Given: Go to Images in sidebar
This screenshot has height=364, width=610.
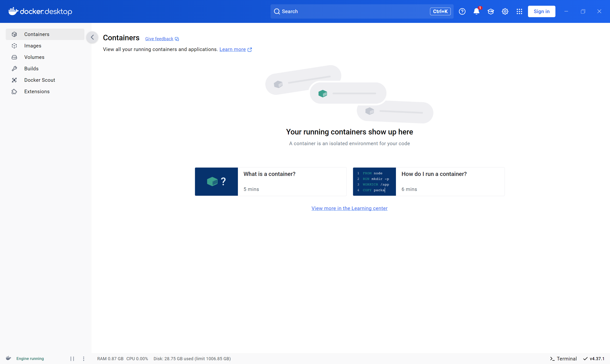Looking at the screenshot, I should [45, 46].
